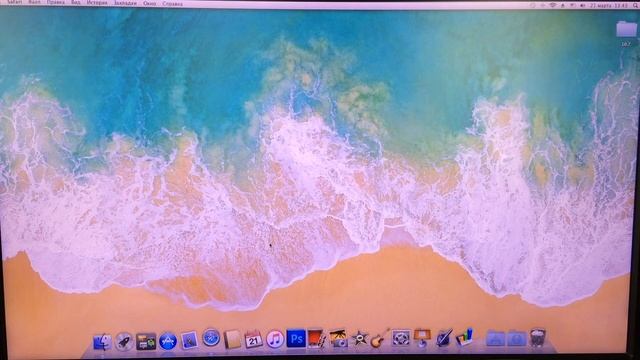Open iPhoto palm tree camera icon
Screen dimensions: 640x360
point(338,339)
